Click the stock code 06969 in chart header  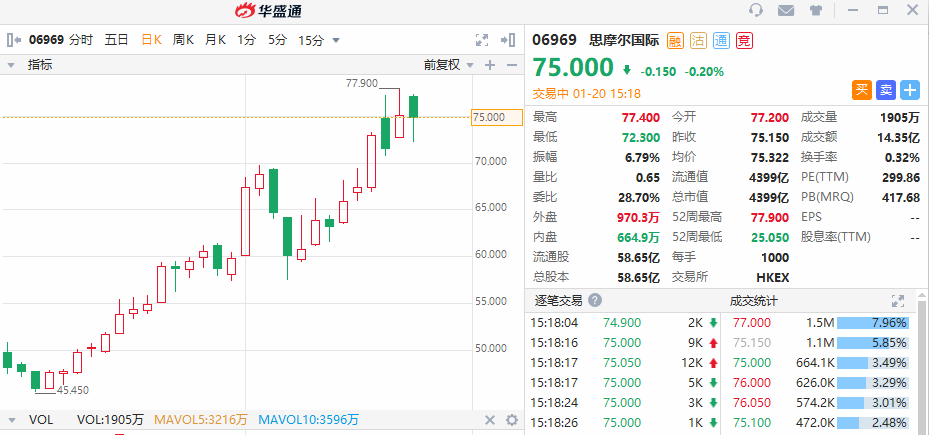click(x=46, y=40)
